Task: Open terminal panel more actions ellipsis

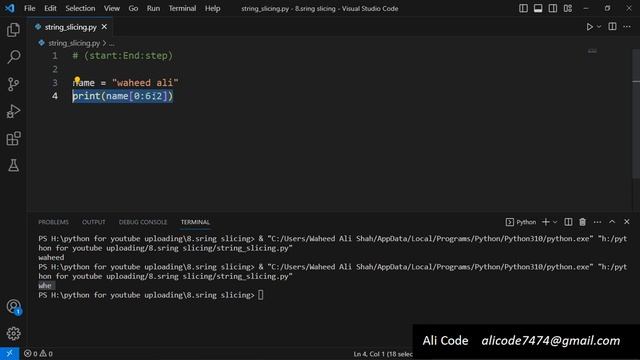Action: coord(597,222)
